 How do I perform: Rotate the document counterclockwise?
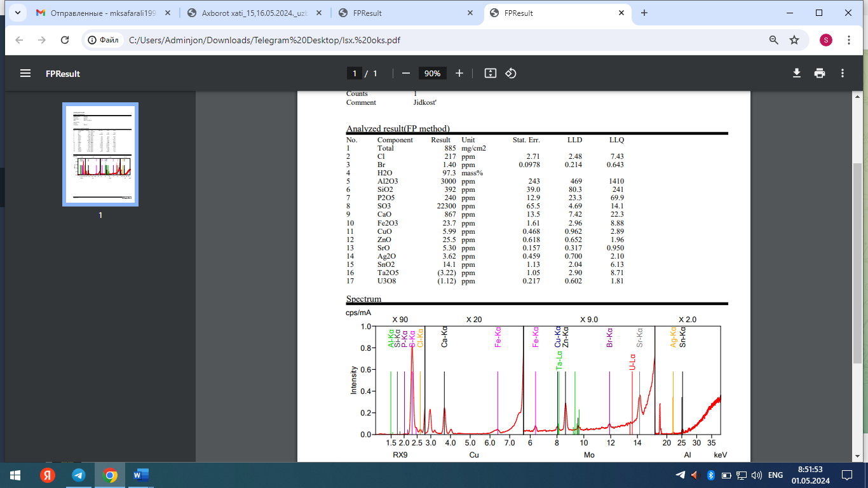pyautogui.click(x=511, y=73)
